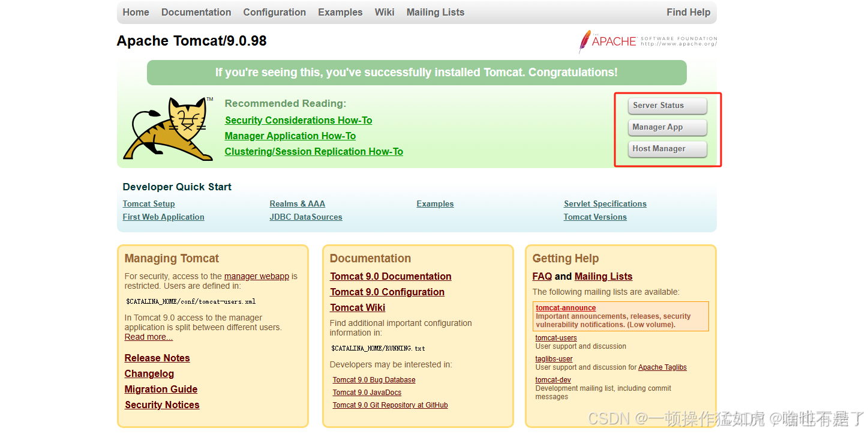Open the Realms & AAA link

click(x=298, y=203)
